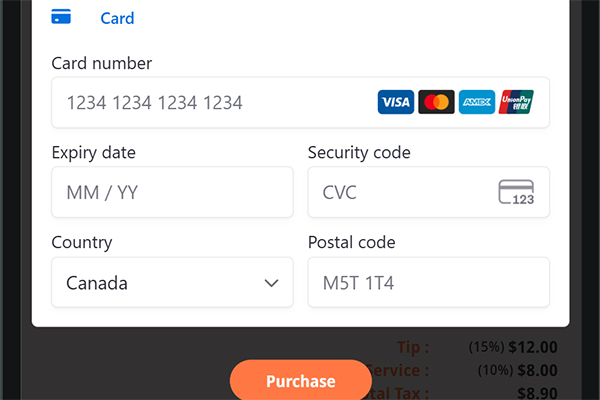Focus the Card number input field

click(215, 102)
